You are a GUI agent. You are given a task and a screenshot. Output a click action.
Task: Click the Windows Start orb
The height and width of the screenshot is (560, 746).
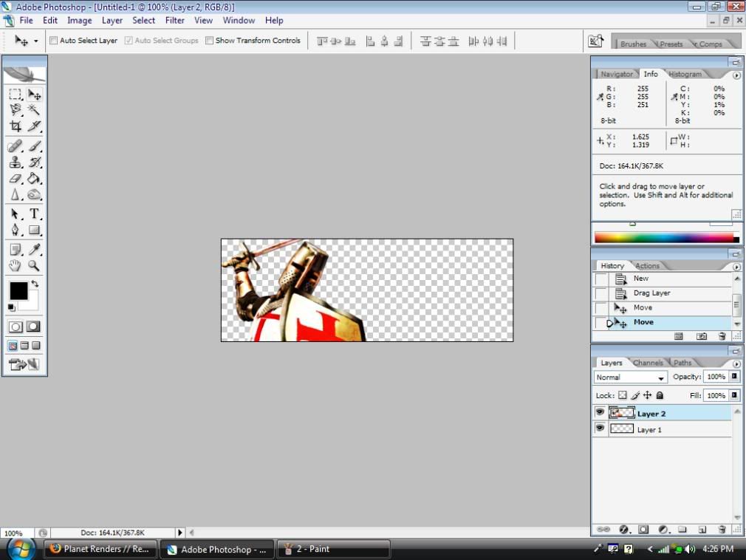[21, 549]
